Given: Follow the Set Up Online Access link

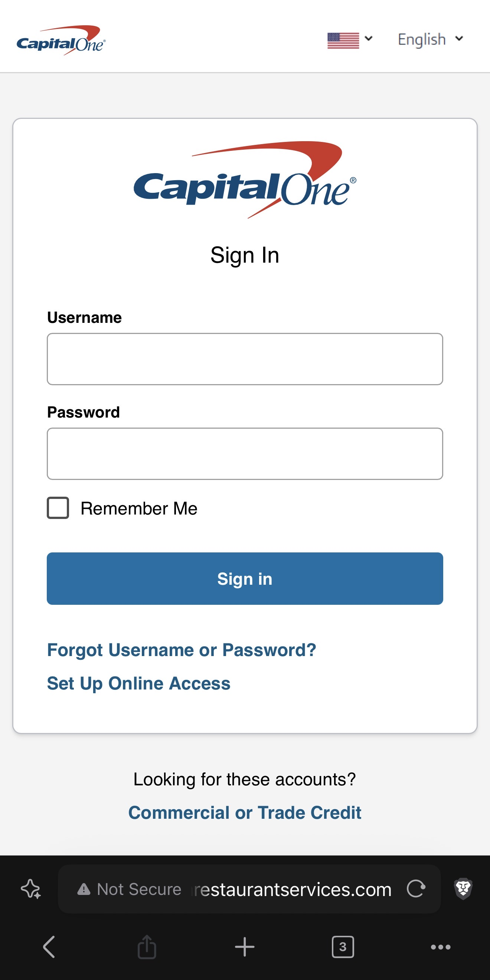Looking at the screenshot, I should tap(138, 683).
